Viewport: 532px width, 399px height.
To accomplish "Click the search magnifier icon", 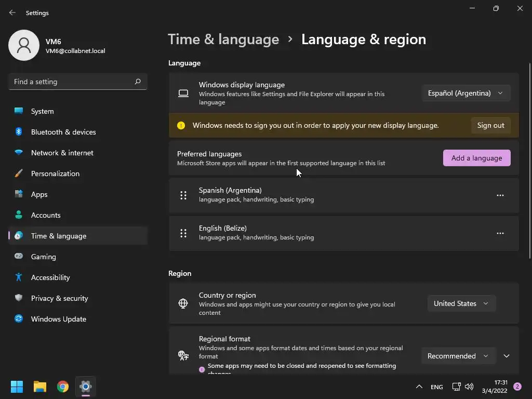I will [x=138, y=82].
